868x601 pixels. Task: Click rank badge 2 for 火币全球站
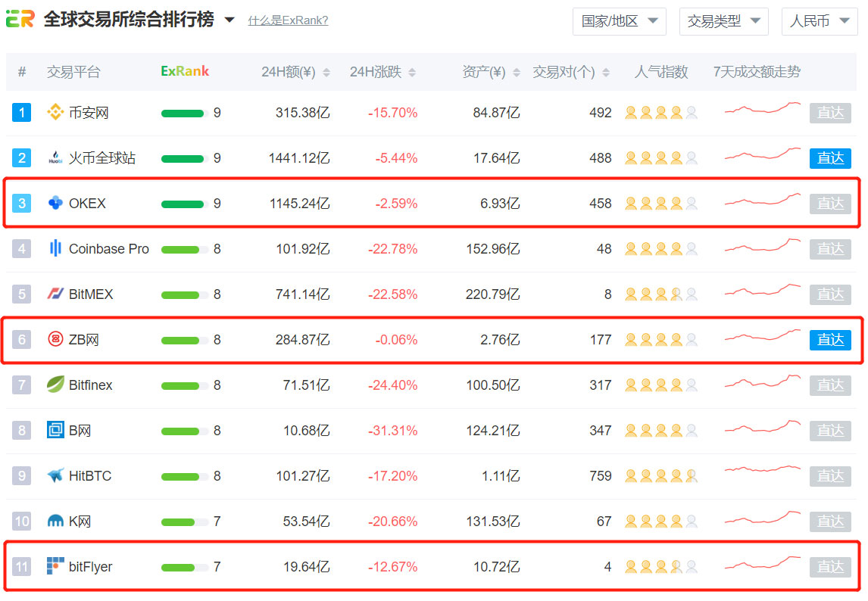click(x=22, y=158)
